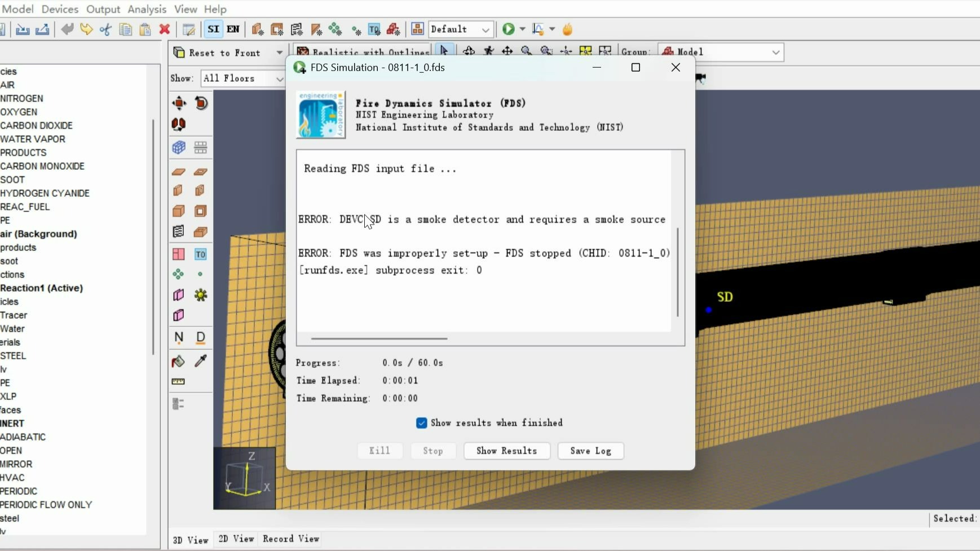Open the Analysis menu
The image size is (980, 551).
(147, 9)
